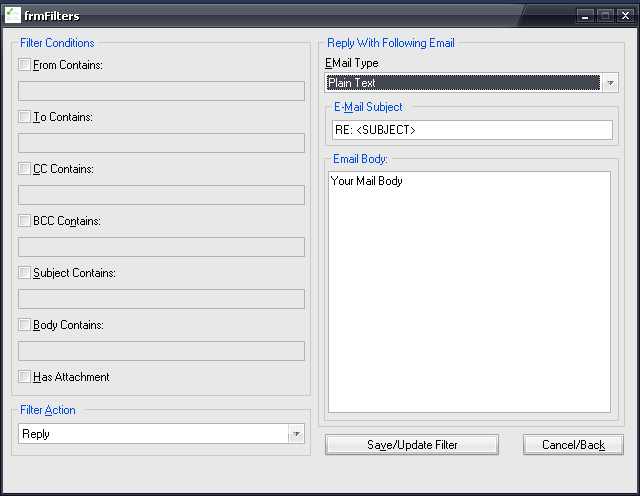Image resolution: width=640 pixels, height=496 pixels.
Task: Check the BCC Contains option
Action: pos(25,221)
